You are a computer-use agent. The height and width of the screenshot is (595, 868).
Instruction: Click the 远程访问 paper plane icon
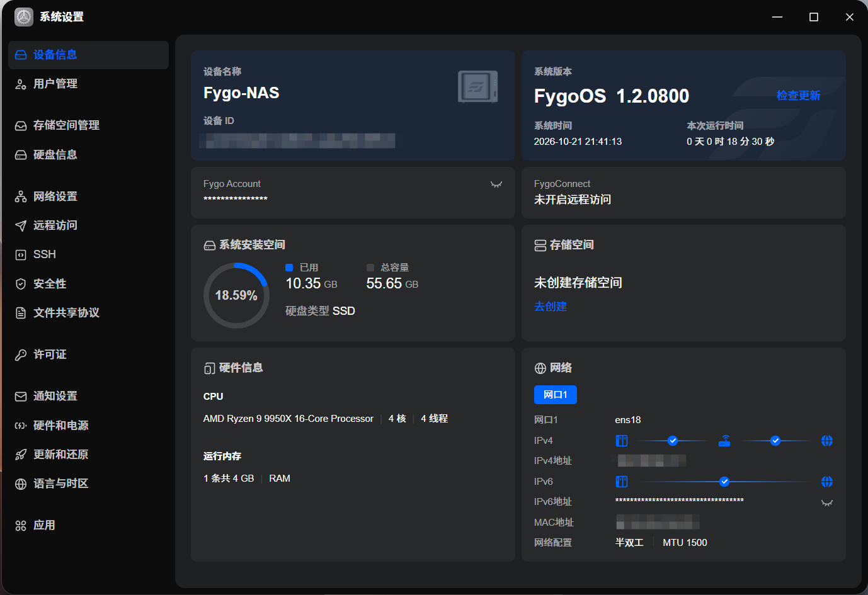coord(21,225)
